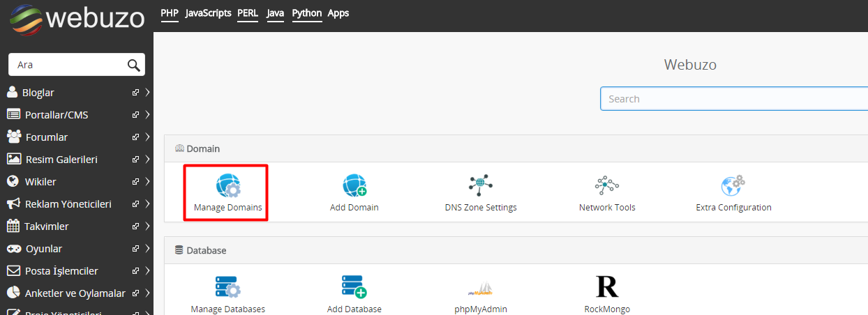Focus the main Search input field
The image size is (868, 315).
coord(733,99)
